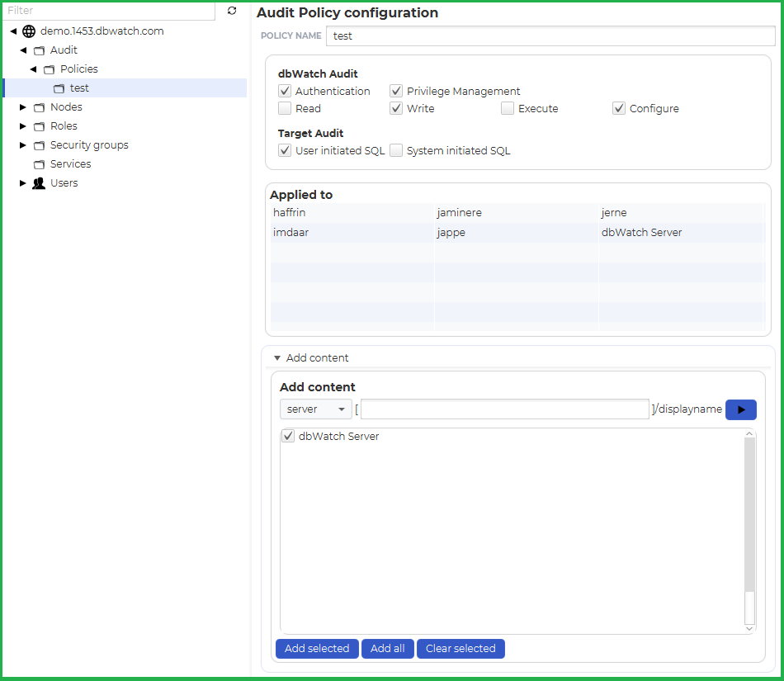This screenshot has height=681, width=784.
Task: Click the content list vertical scrollbar
Action: point(749,528)
